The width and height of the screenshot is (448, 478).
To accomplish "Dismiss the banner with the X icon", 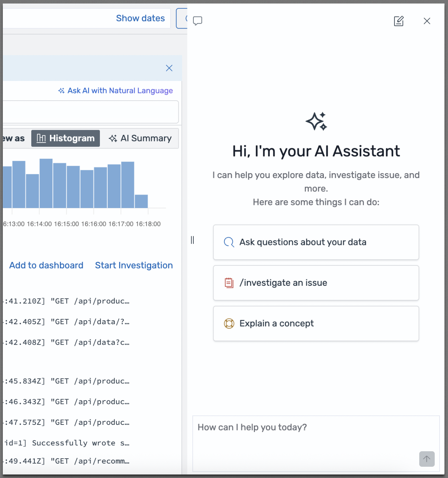I will click(169, 68).
